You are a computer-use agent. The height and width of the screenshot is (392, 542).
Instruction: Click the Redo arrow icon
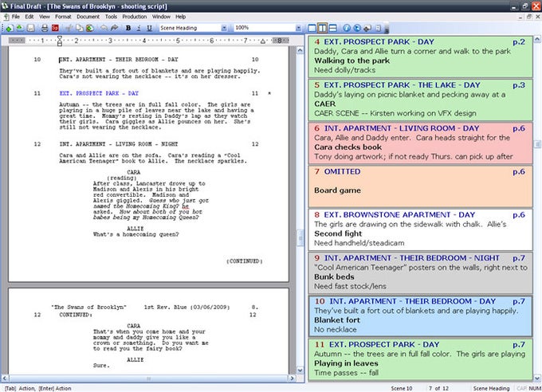coord(115,28)
